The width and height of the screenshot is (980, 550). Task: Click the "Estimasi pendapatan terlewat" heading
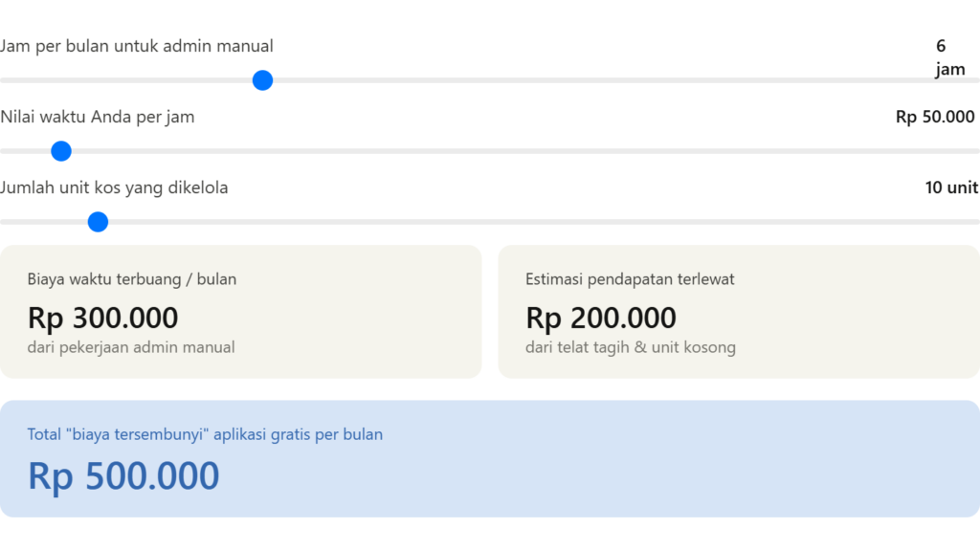coord(630,279)
